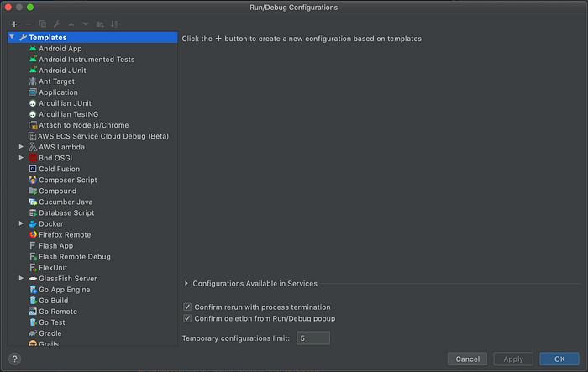The width and height of the screenshot is (588, 372).
Task: Add a new configuration with the plus icon
Action: click(14, 24)
